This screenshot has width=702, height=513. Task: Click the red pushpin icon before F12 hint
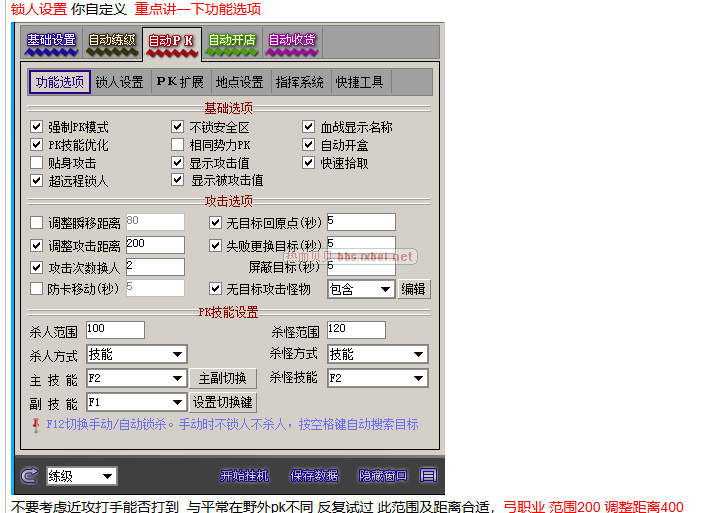(36, 424)
